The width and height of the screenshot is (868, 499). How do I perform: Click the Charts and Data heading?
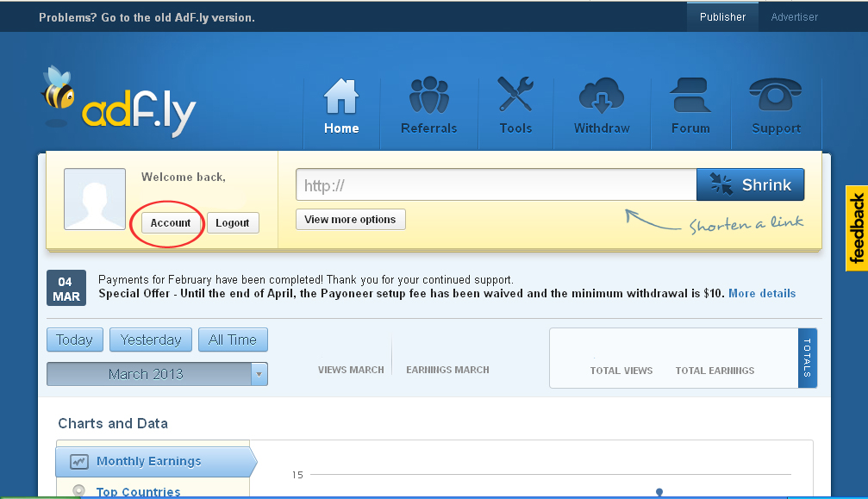click(113, 424)
